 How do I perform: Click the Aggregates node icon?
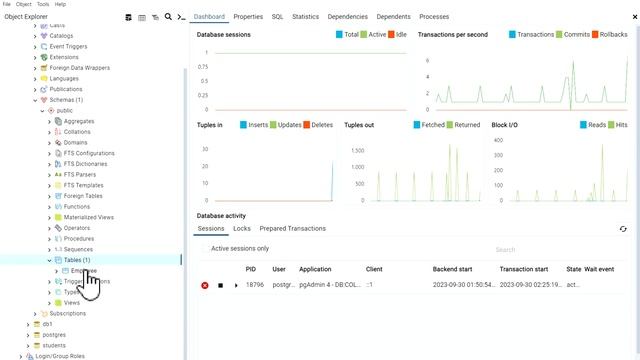pyautogui.click(x=58, y=121)
